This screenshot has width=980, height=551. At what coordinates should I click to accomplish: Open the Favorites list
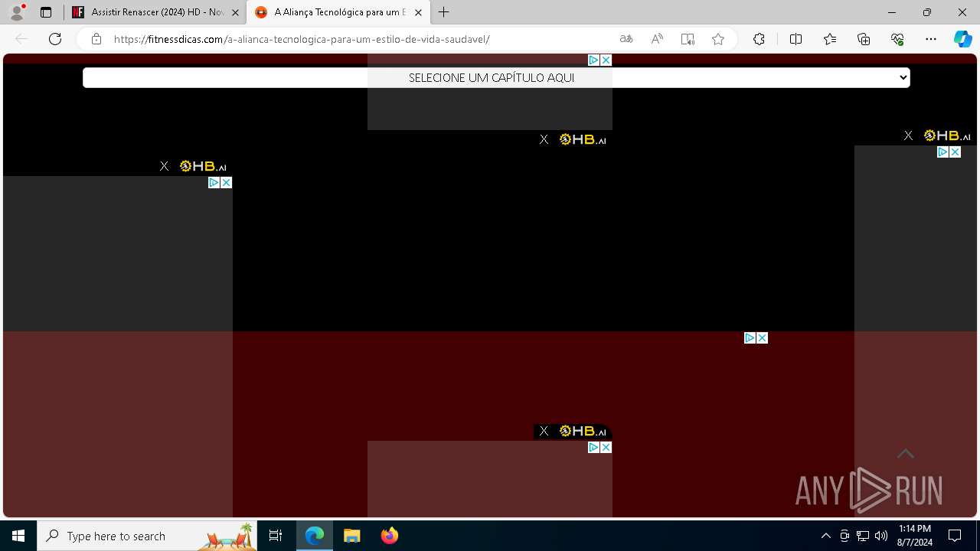830,39
